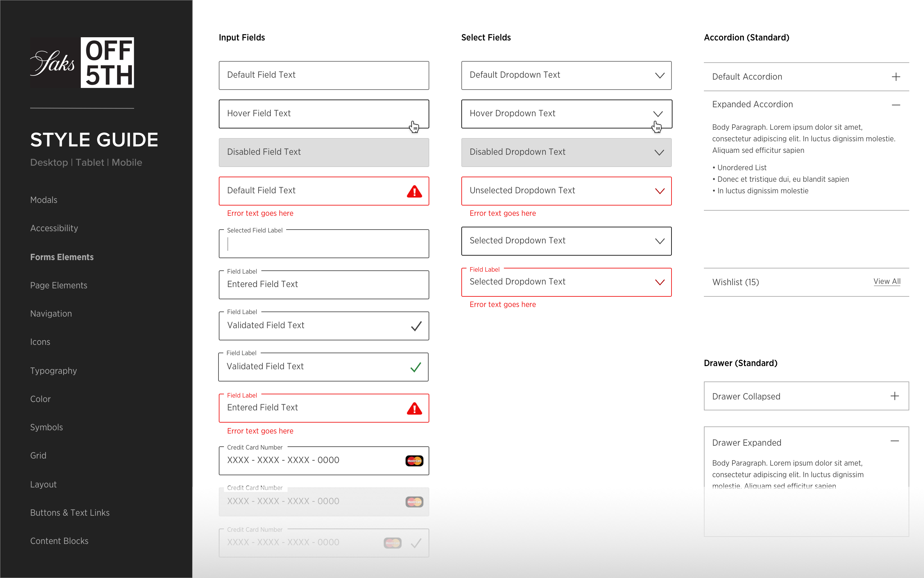924x578 pixels.
Task: Collapse Expanded Accordion with minus icon
Action: coord(896,105)
